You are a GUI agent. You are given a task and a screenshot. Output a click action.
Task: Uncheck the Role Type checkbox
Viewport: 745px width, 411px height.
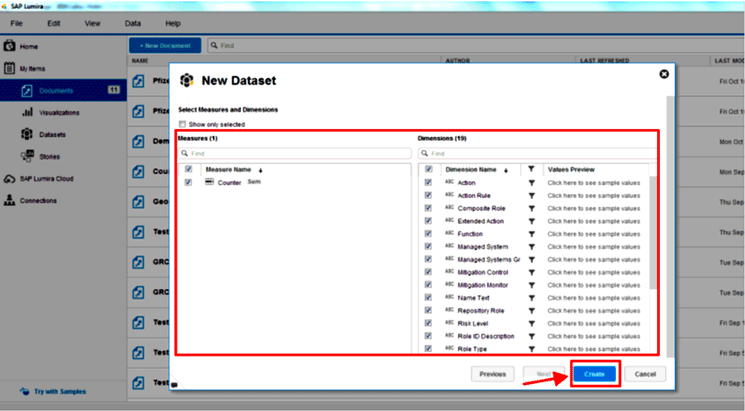(x=429, y=349)
